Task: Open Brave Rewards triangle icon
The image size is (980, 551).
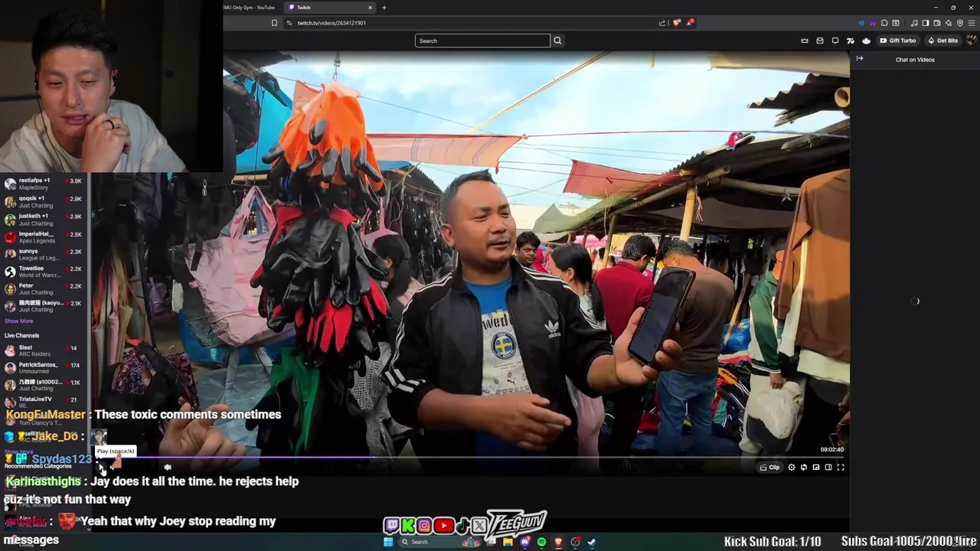Action: point(690,23)
